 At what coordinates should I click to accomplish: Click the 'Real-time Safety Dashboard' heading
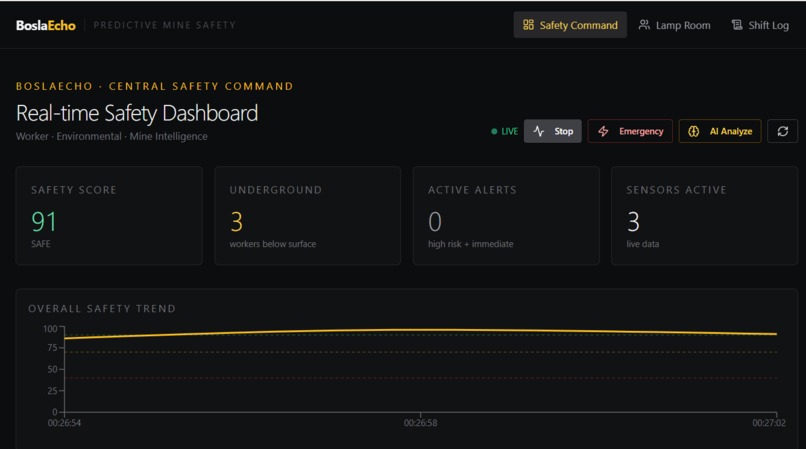[137, 113]
